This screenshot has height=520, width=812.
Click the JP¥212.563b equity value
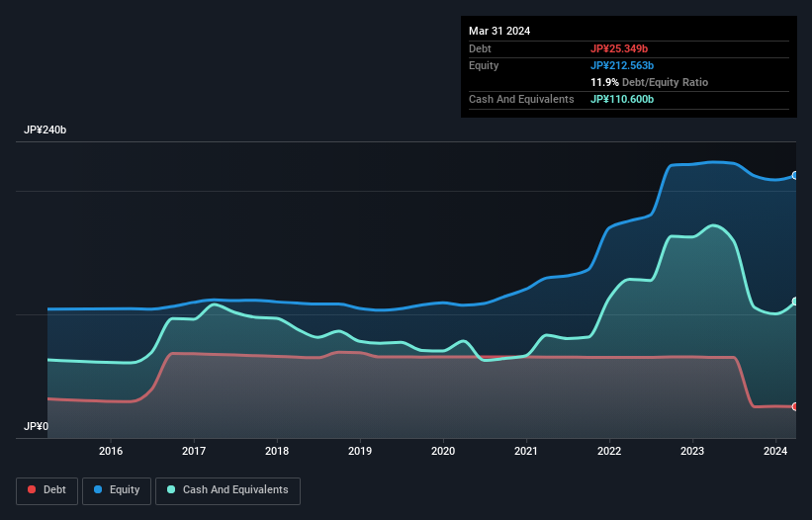[622, 65]
